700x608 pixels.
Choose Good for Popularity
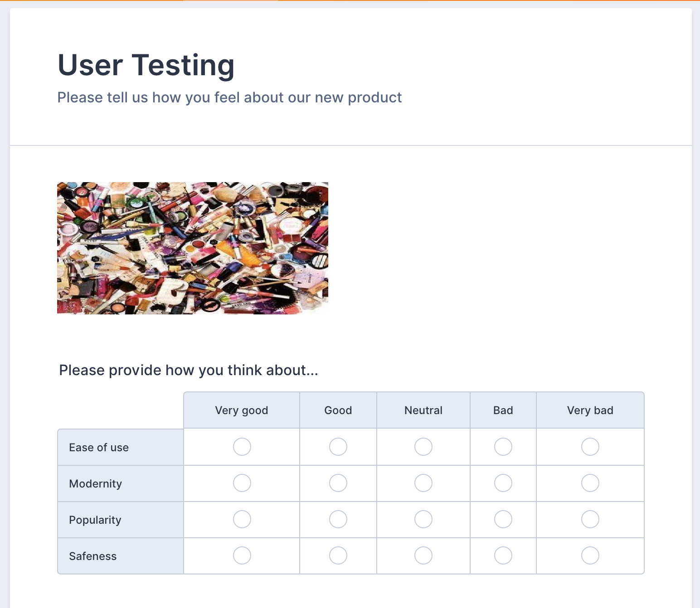coord(338,519)
